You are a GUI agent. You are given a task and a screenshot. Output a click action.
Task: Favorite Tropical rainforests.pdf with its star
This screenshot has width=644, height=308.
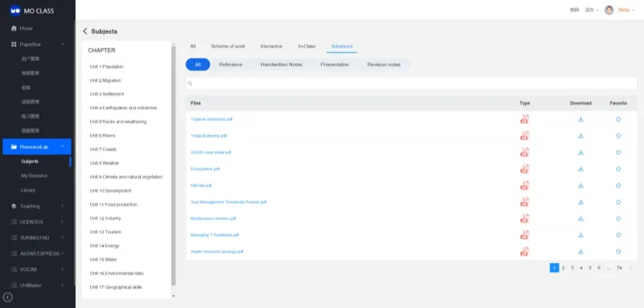tap(618, 119)
